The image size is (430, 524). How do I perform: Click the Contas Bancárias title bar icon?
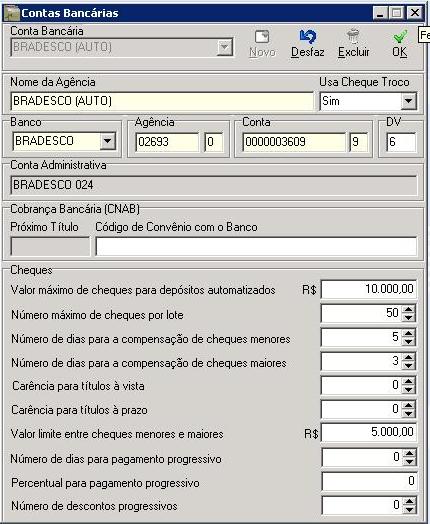11,13
